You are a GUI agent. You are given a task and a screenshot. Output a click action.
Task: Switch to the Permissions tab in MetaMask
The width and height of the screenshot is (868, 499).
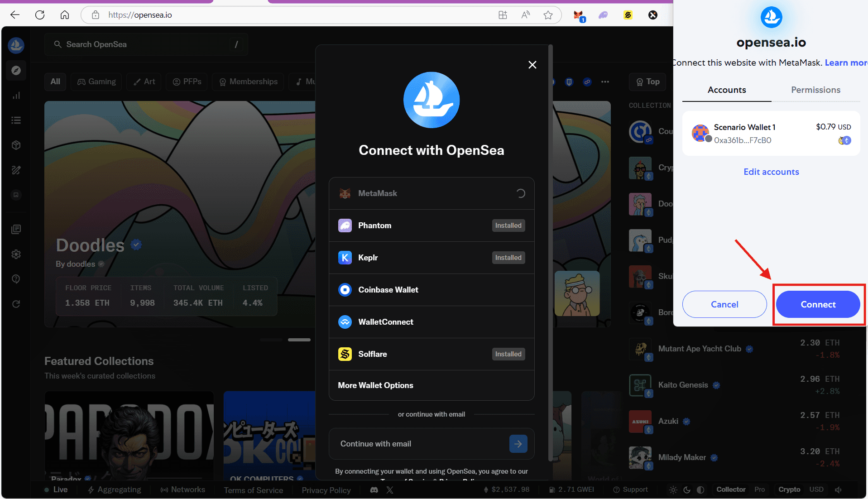[x=815, y=90]
